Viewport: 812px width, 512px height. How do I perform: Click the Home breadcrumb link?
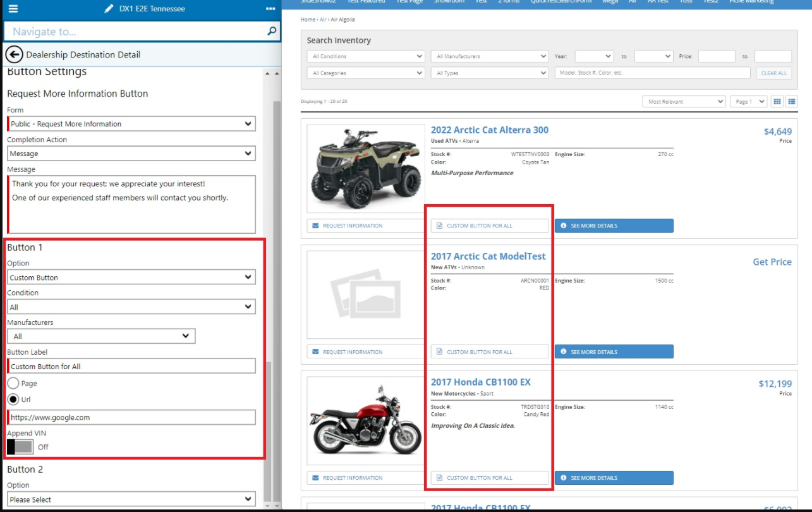[x=308, y=20]
